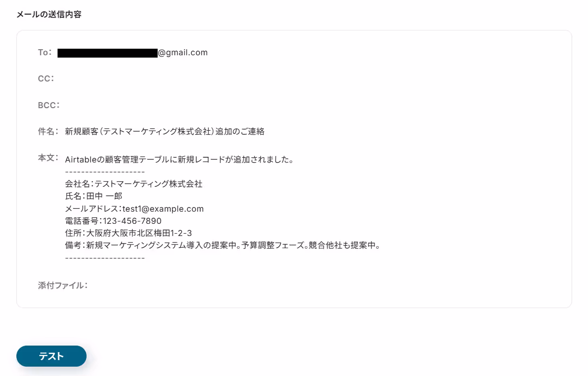Click the 会社名 line in body
Viewport: 588px width, 376px height.
point(134,184)
